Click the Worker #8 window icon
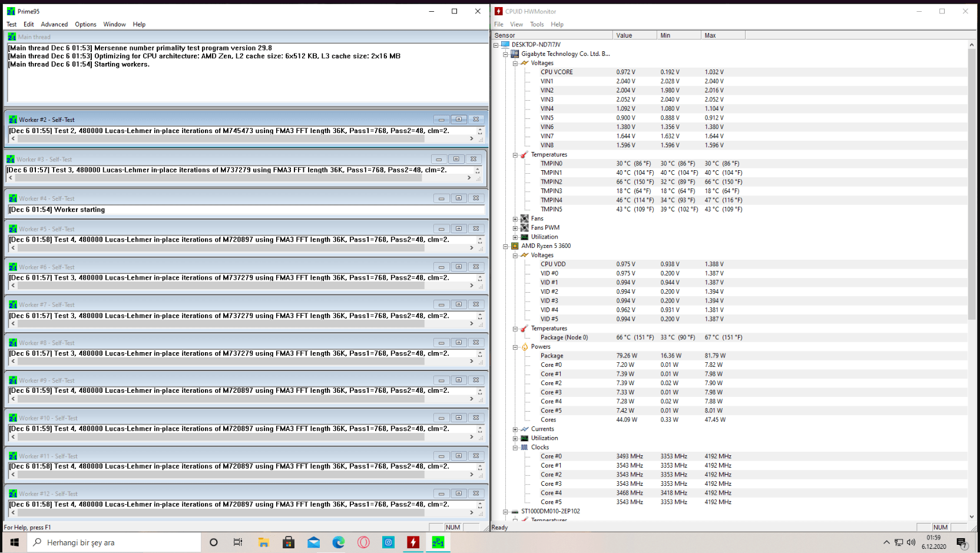The width and height of the screenshot is (980, 553). (x=12, y=343)
